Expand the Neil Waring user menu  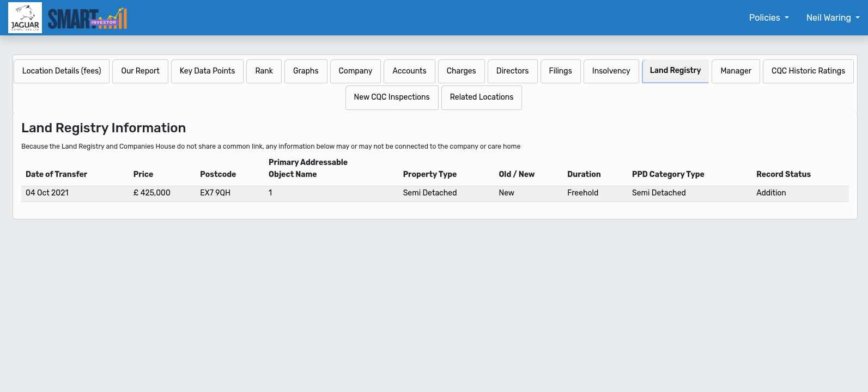tap(833, 17)
